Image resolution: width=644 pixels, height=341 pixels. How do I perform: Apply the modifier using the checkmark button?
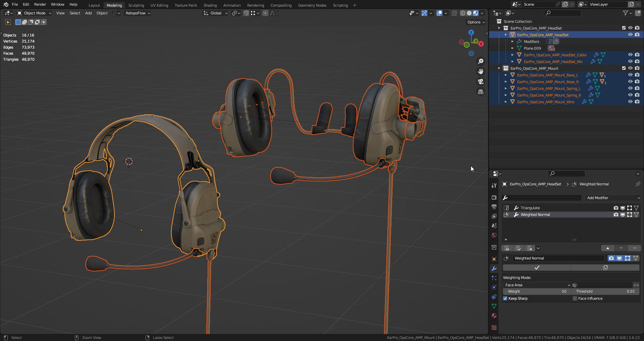pyautogui.click(x=537, y=267)
